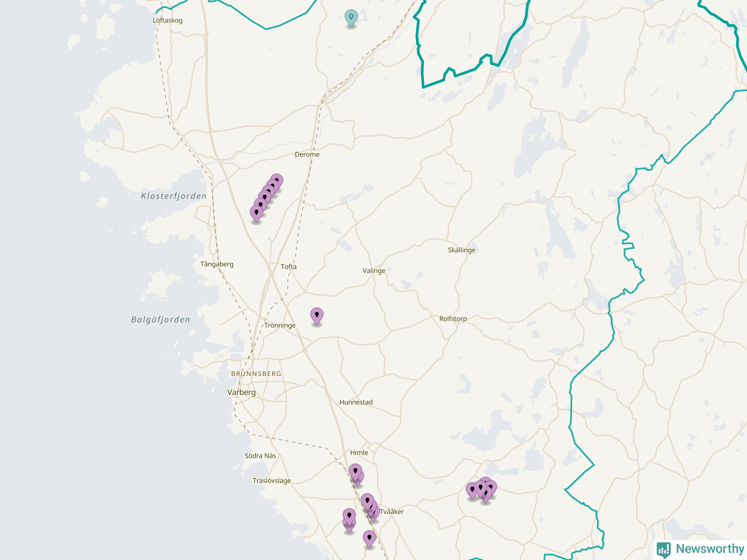Click the marker southwest of Tvååker

(349, 516)
